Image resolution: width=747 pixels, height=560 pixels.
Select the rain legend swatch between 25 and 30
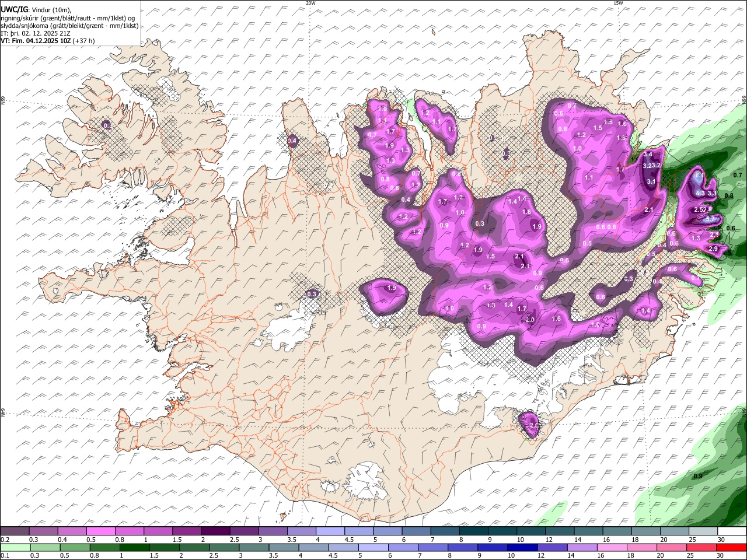[x=701, y=548]
